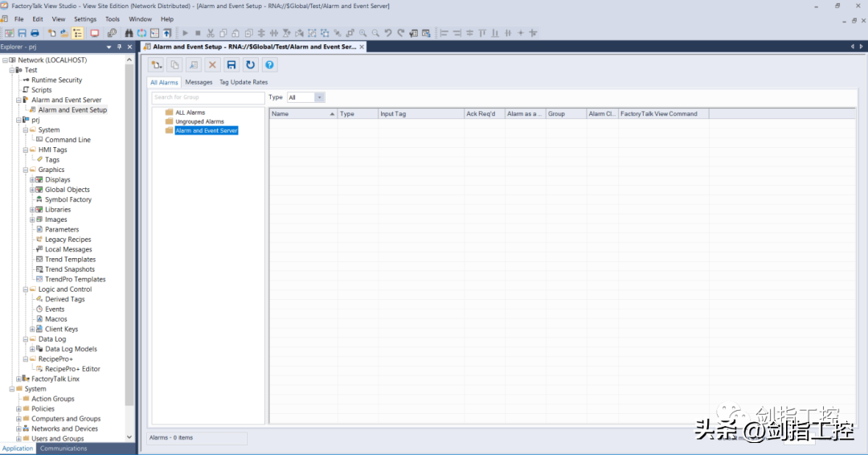Click the Search for Group field
Viewport: 868px width, 455px height.
208,97
